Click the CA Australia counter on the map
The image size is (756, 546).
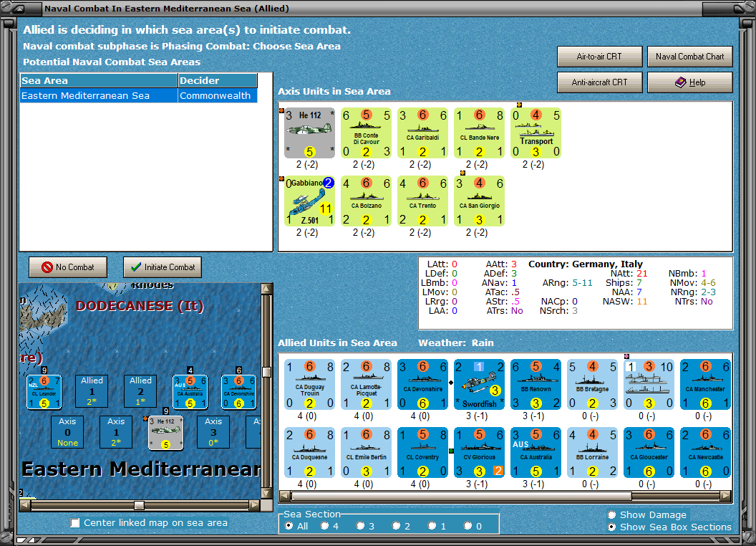click(x=190, y=392)
